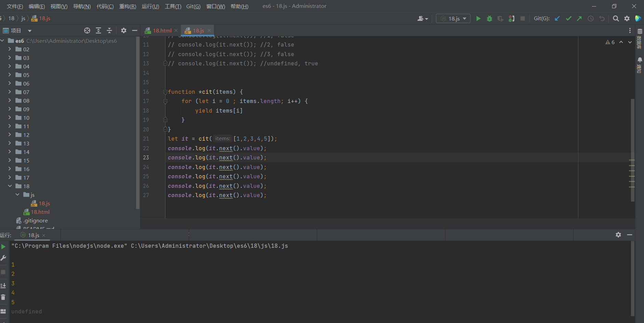The image size is (644, 323).
Task: Collapse folder 18 in project tree
Action: pos(10,186)
